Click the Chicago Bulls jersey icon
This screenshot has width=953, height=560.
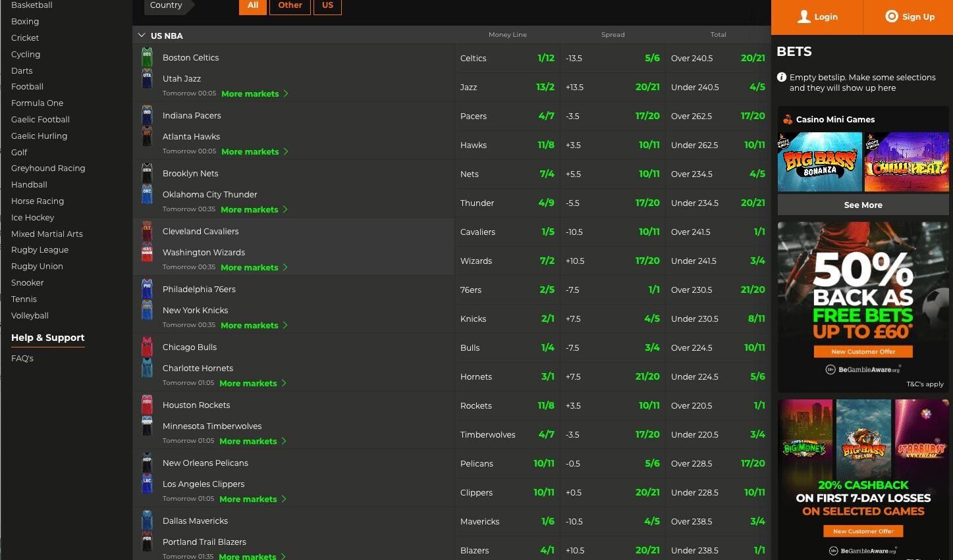point(147,347)
